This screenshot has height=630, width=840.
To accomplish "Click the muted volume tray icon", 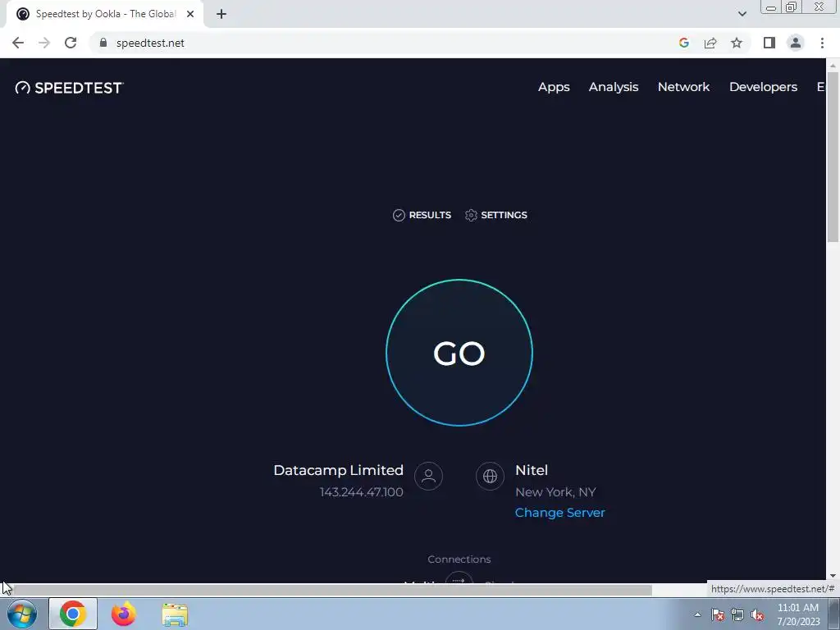I will (x=757, y=615).
